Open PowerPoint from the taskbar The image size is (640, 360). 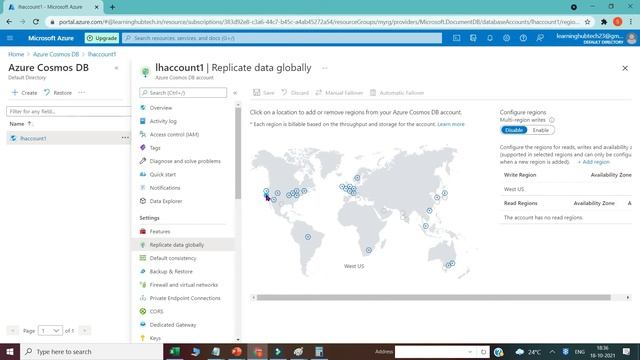coord(236,351)
